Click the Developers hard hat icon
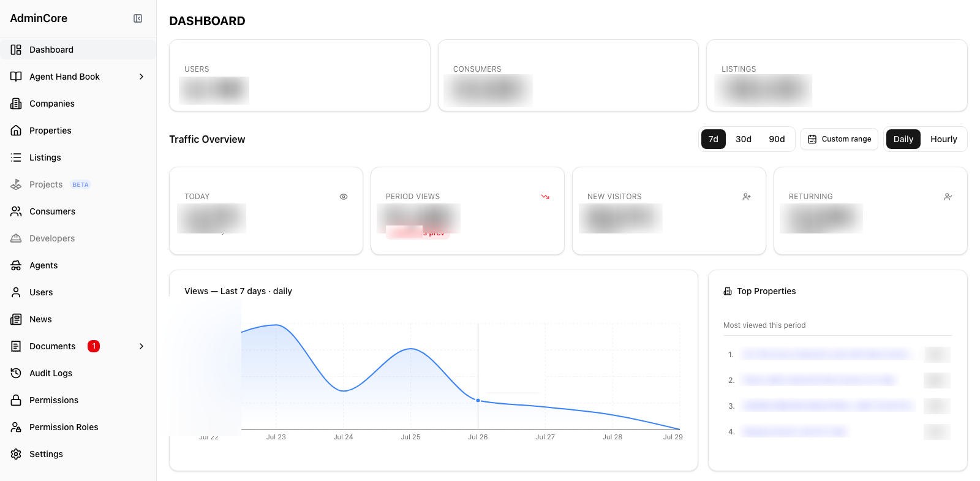The image size is (980, 481). click(x=16, y=238)
